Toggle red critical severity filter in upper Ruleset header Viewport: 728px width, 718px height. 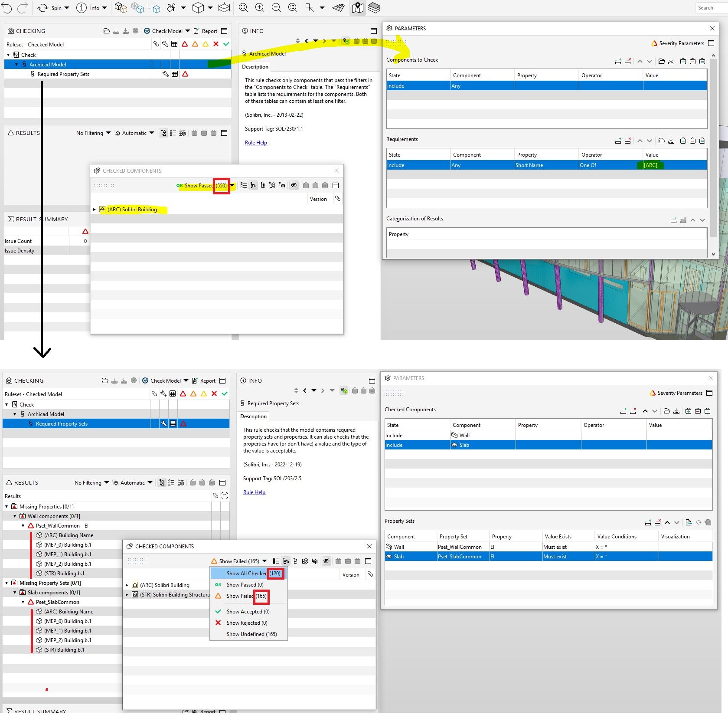[x=185, y=44]
